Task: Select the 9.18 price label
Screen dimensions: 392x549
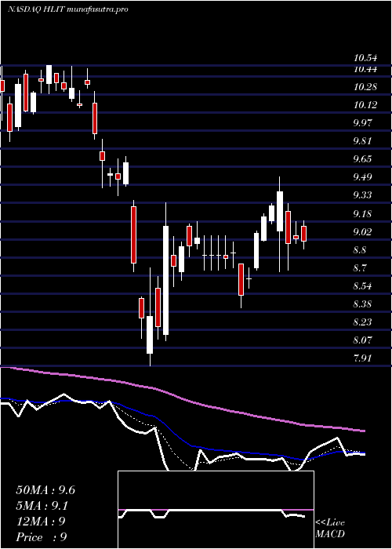Action: click(362, 213)
